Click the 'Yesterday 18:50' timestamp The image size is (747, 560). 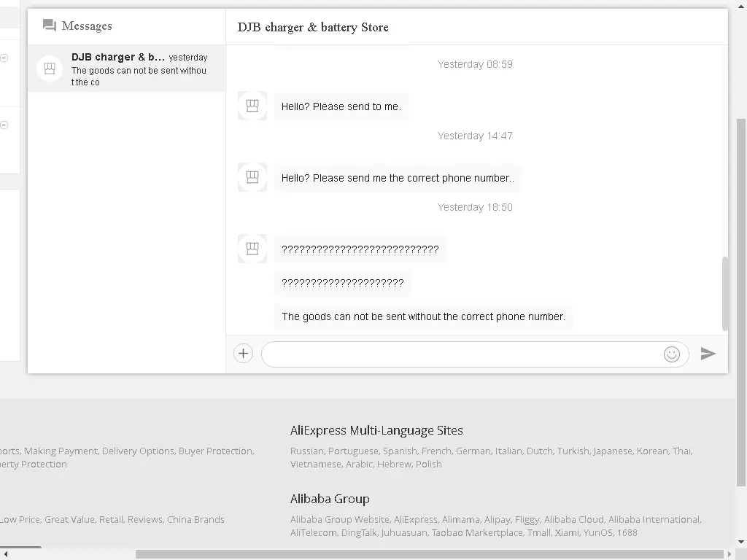click(x=475, y=207)
